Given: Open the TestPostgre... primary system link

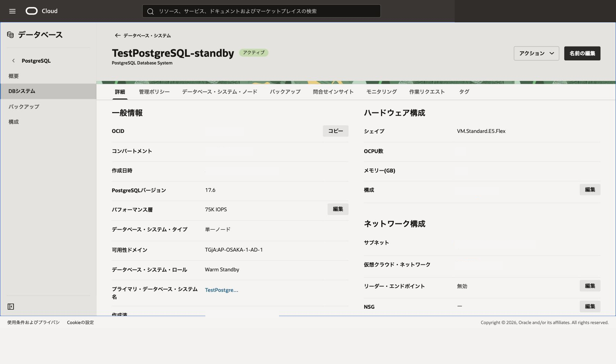Looking at the screenshot, I should (x=221, y=290).
